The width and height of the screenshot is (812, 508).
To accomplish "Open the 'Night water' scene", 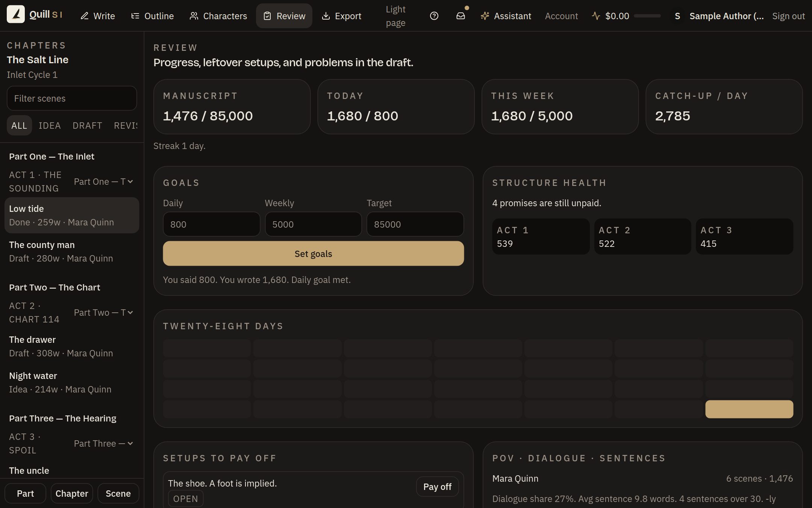I will [x=72, y=382].
